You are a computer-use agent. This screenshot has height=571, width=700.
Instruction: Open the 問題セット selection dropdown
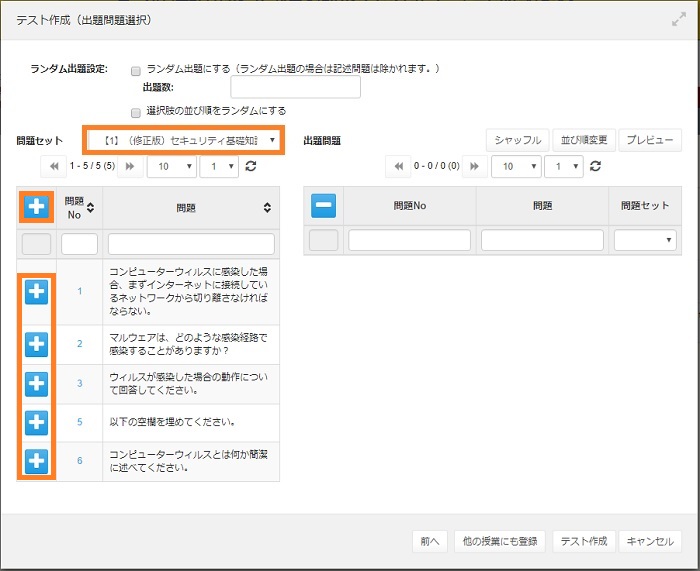184,140
